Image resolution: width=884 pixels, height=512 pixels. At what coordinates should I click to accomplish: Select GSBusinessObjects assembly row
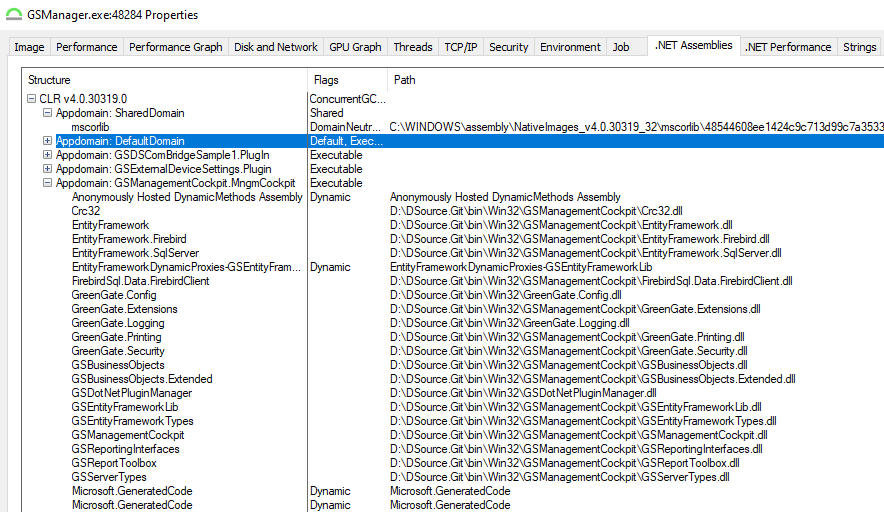pyautogui.click(x=118, y=365)
